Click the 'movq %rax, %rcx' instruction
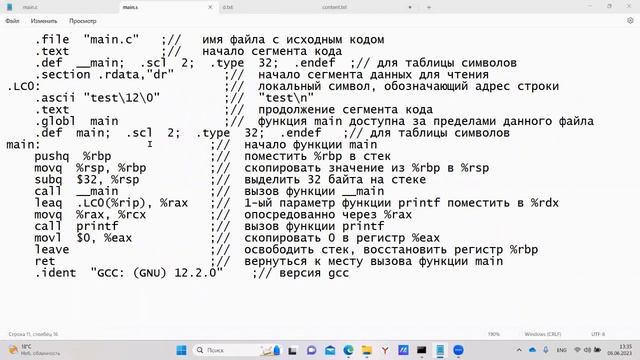This screenshot has width=640, height=360. pos(90,215)
